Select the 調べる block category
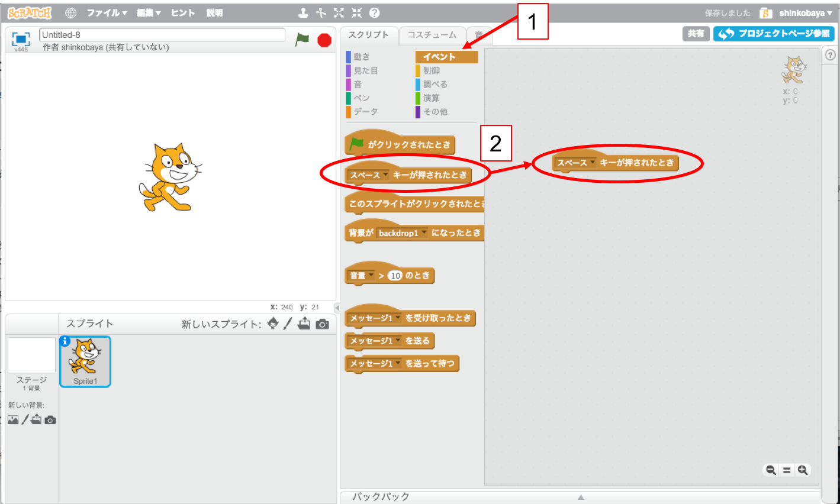Image resolution: width=840 pixels, height=504 pixels. [435, 84]
